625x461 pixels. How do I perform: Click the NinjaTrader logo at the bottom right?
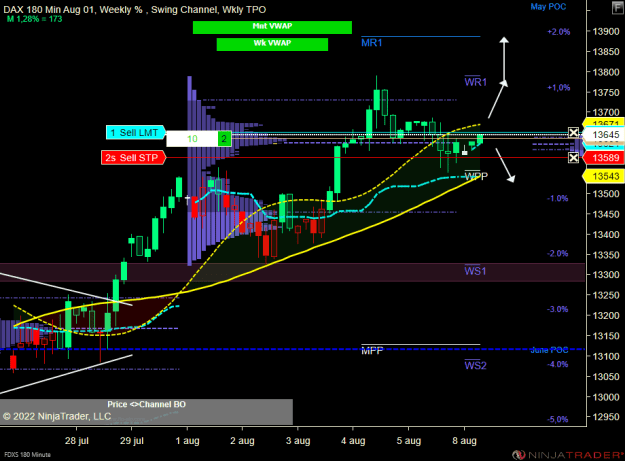(x=568, y=454)
